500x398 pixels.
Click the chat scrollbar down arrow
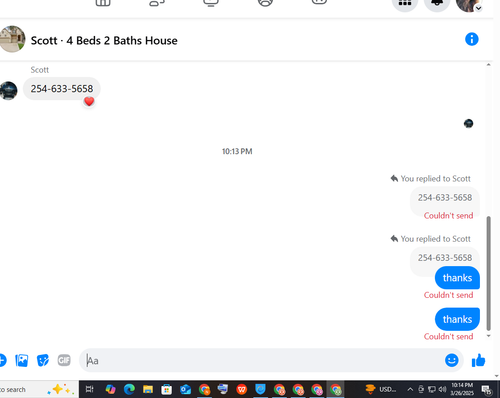(x=489, y=336)
